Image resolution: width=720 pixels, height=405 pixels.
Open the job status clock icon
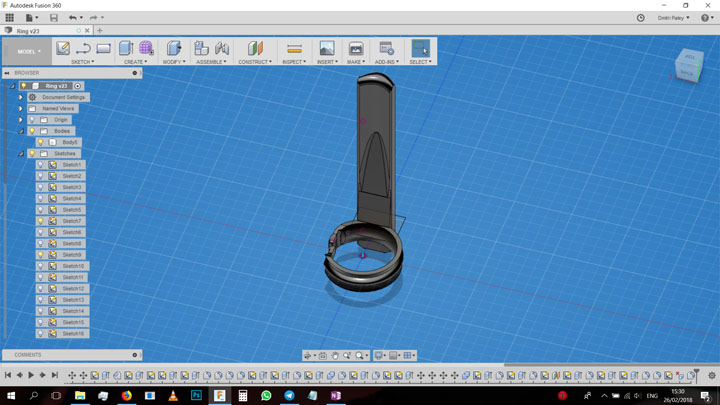tap(641, 18)
